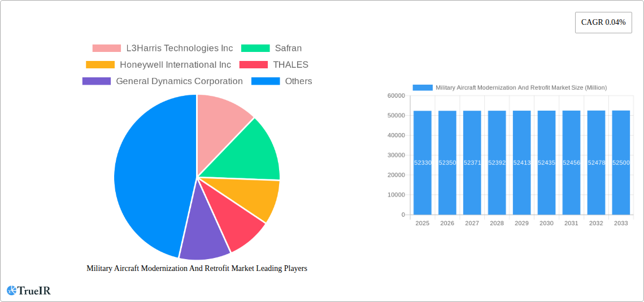Click the 2033 bar showing 52500
The width and height of the screenshot is (644, 302).
(x=621, y=163)
